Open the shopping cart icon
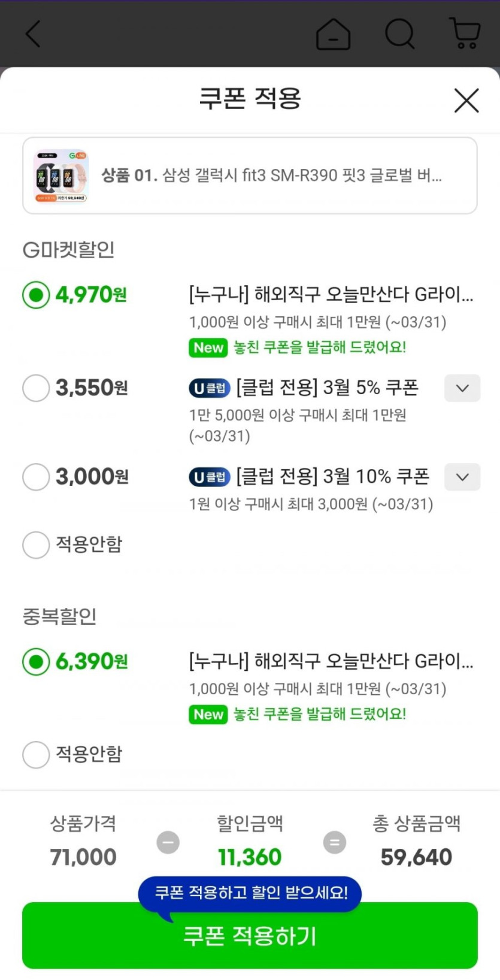The image size is (500, 980). point(465,33)
